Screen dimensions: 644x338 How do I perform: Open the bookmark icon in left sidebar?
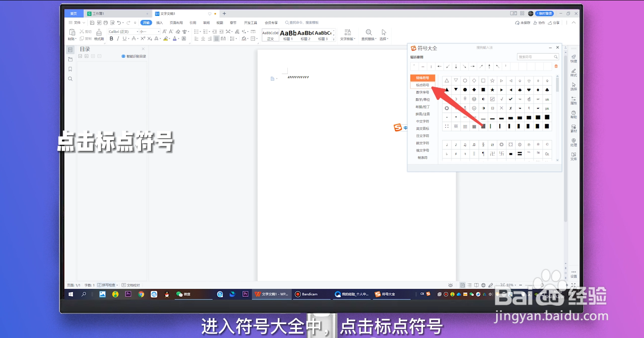(x=70, y=69)
